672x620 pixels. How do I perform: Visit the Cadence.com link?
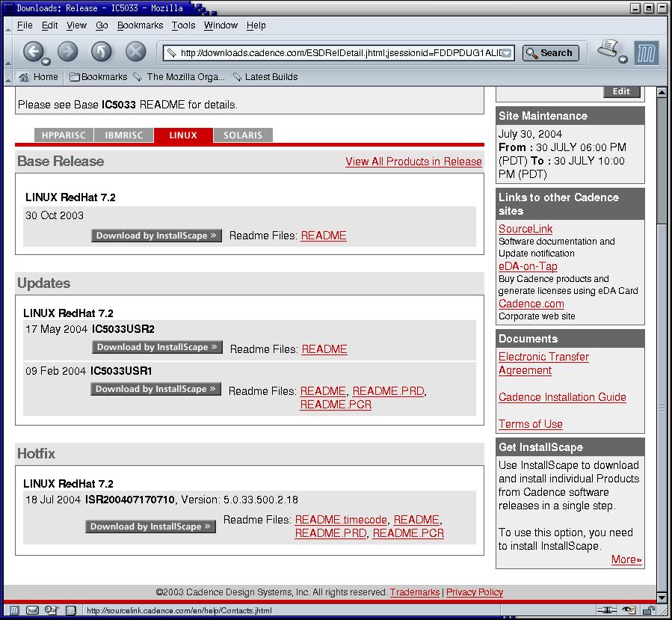531,304
